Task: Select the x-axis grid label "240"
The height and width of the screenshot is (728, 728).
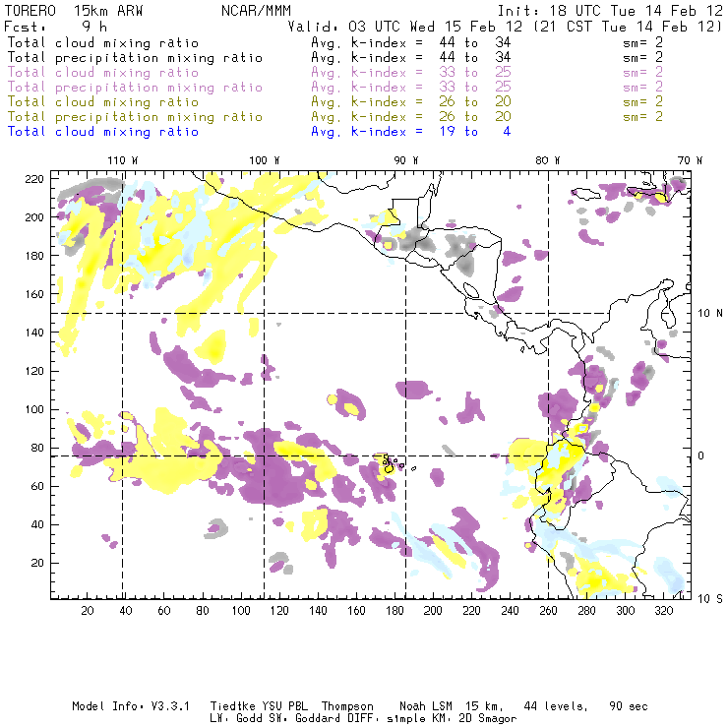Action: coord(510,611)
